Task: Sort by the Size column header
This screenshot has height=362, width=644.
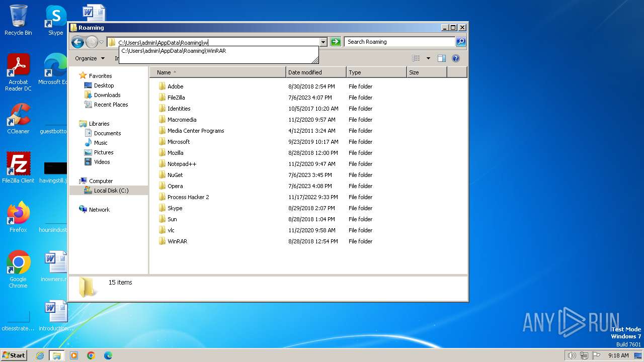Action: coord(427,72)
